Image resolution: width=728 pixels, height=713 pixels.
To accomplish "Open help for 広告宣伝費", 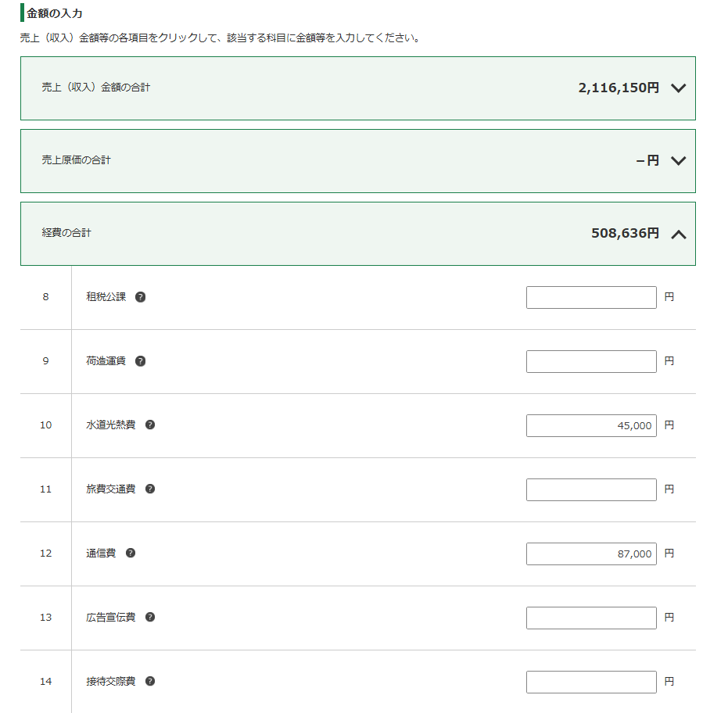I will coord(150,618).
